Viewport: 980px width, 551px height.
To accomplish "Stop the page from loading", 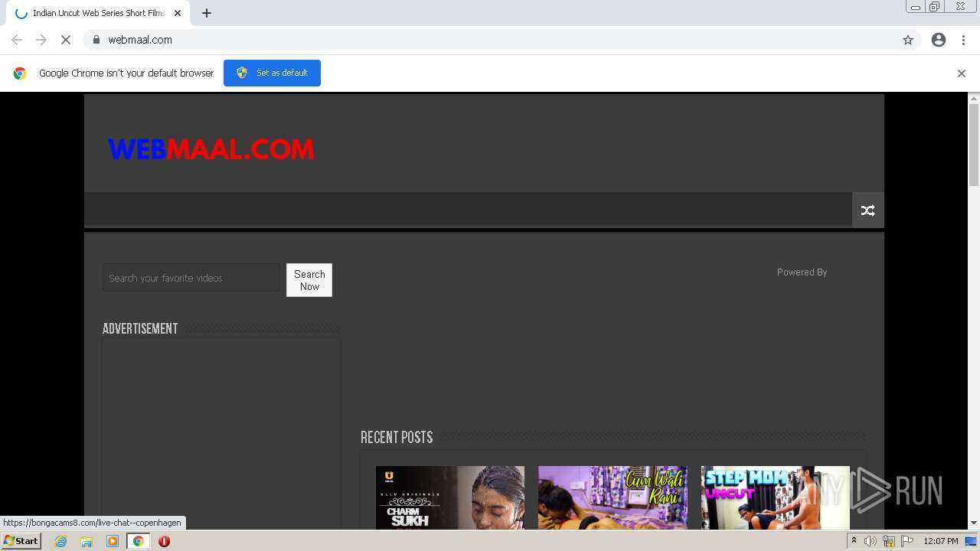I will [x=66, y=40].
